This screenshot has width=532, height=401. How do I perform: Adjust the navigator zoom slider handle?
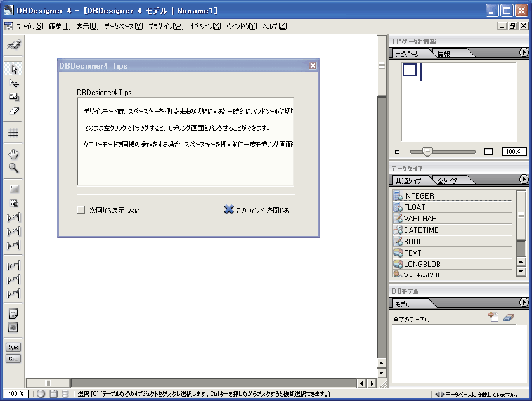point(427,152)
